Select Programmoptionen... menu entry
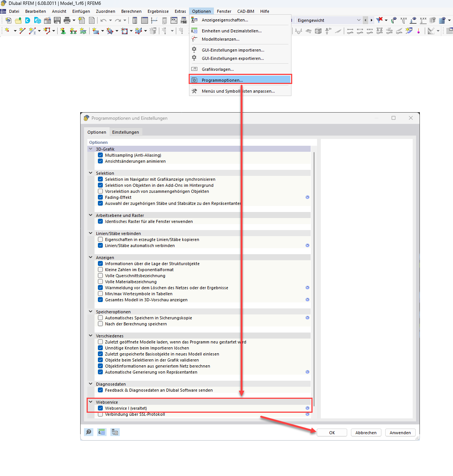Image resolution: width=453 pixels, height=476 pixels. pyautogui.click(x=240, y=80)
